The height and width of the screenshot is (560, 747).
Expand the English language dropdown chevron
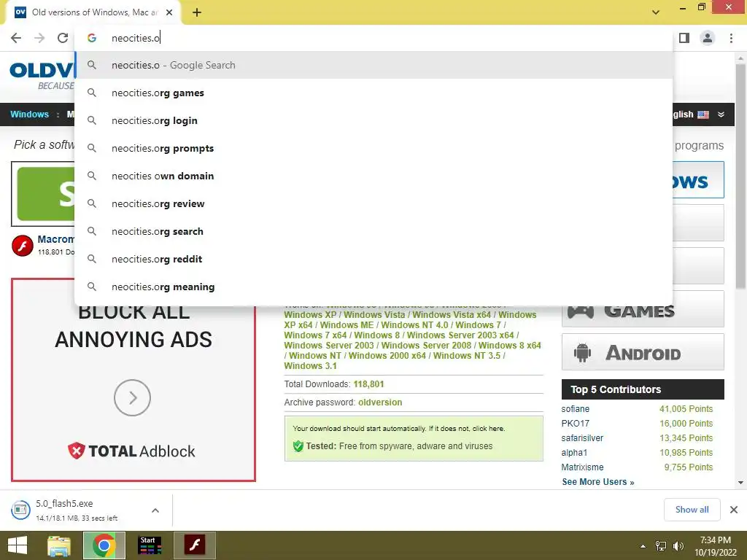point(721,114)
